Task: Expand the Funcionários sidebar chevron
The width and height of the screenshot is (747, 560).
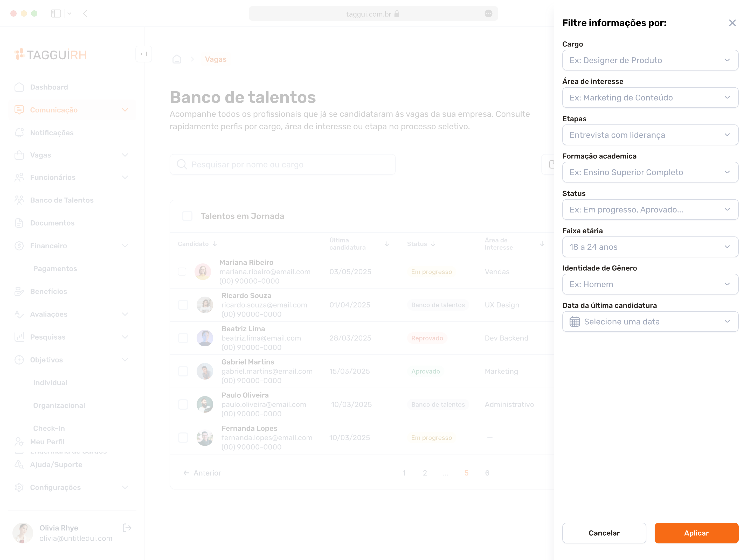Action: click(125, 177)
